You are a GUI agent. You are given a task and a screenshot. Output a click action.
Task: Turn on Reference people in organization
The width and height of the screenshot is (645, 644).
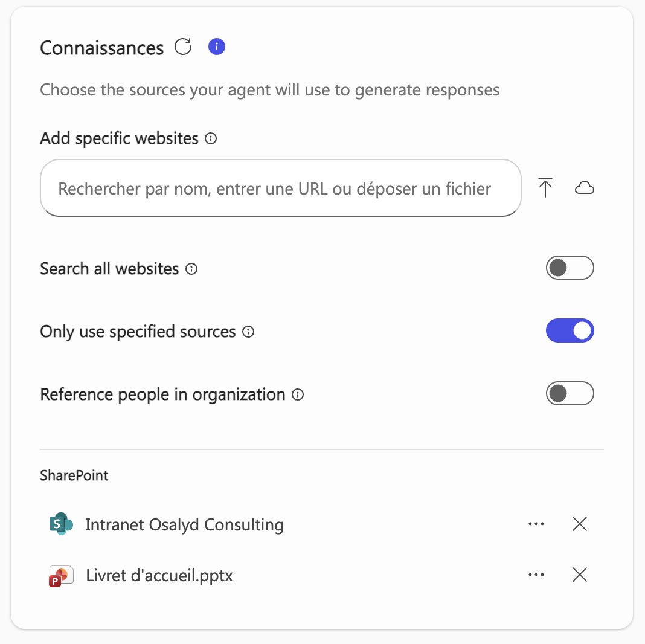coord(570,393)
